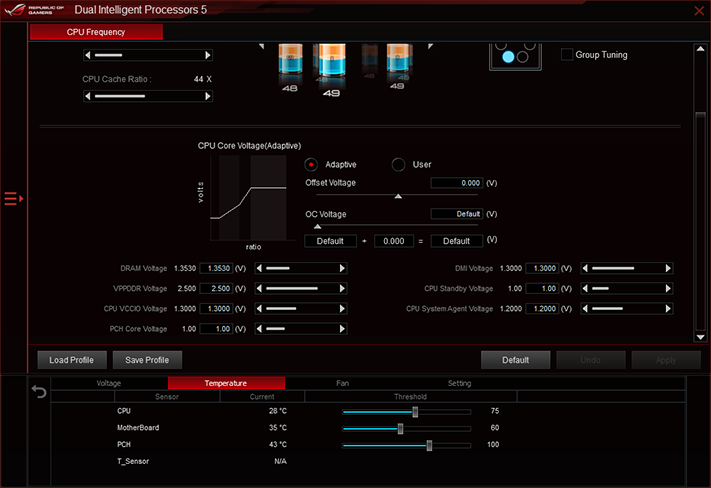Click the Save Profile button
The height and width of the screenshot is (488, 711).
click(147, 360)
